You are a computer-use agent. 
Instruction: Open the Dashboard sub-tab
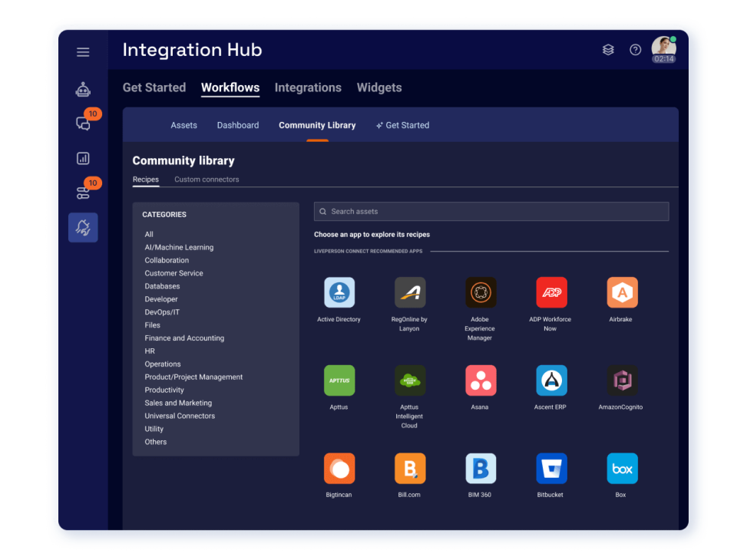238,125
